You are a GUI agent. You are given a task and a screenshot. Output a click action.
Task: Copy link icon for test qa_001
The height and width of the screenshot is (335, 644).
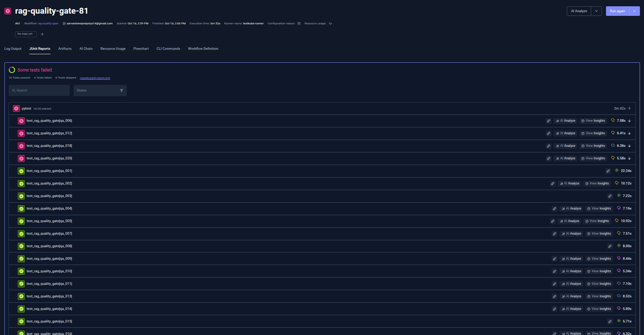pyautogui.click(x=608, y=171)
